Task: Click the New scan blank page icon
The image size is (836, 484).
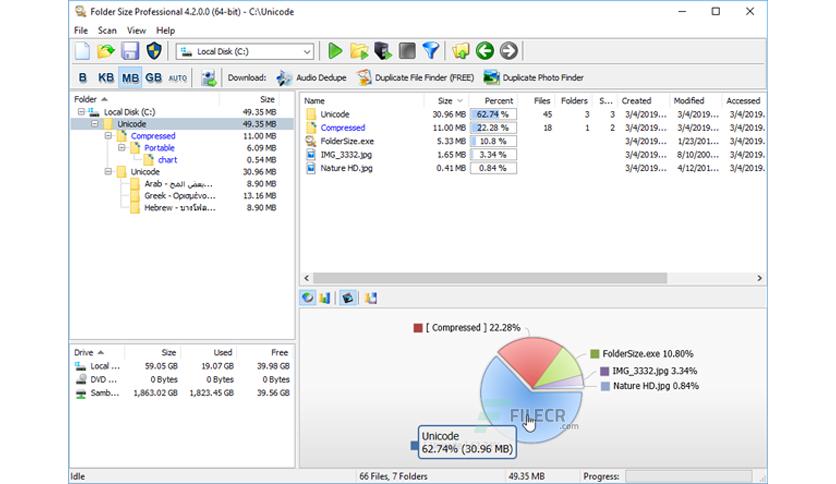Action: pos(82,51)
